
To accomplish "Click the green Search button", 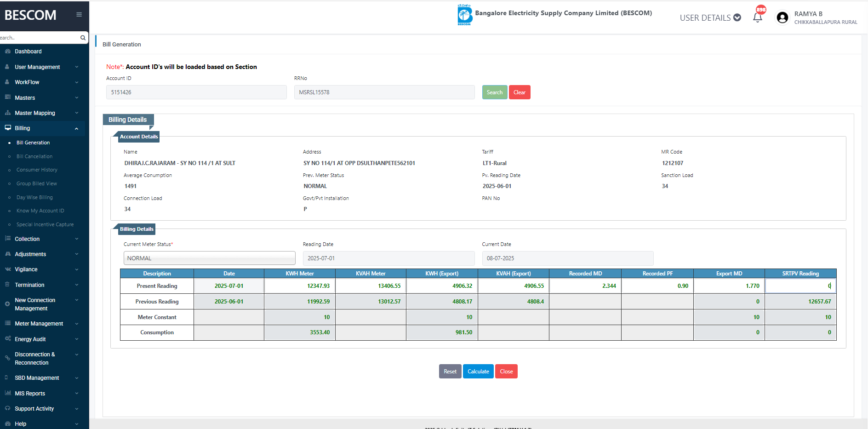I will click(x=495, y=92).
